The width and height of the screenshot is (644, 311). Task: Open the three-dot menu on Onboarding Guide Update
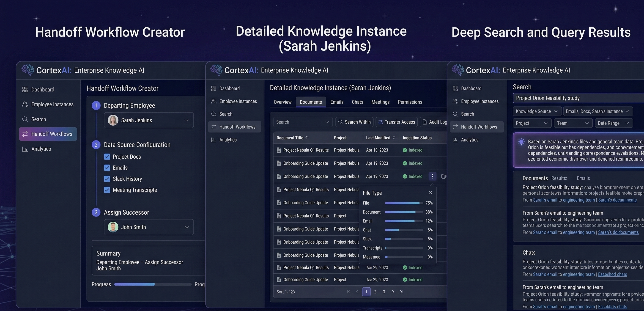pos(433,176)
